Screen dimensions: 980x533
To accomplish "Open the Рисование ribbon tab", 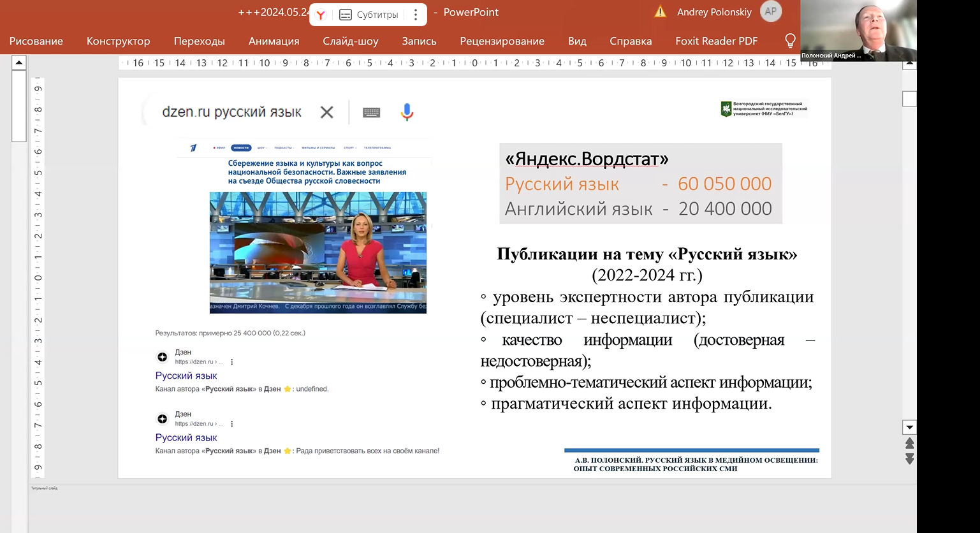I will tap(36, 41).
